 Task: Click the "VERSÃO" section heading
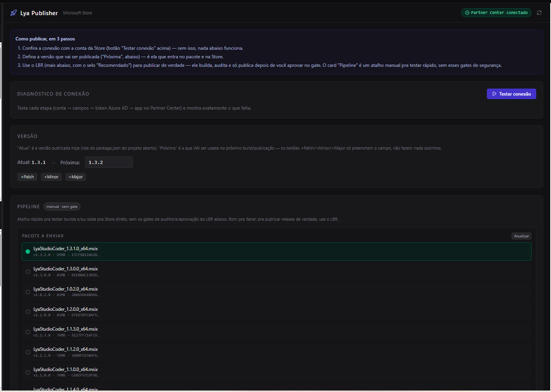coord(27,136)
